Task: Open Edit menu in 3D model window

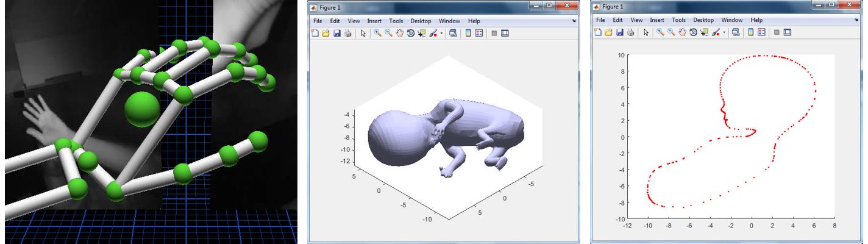Action: click(x=335, y=21)
